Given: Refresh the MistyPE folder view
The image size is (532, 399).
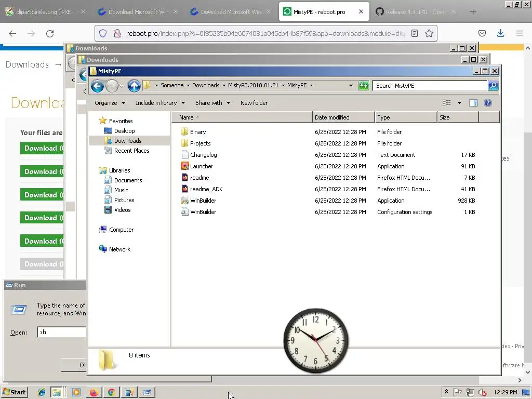Looking at the screenshot, I should (x=364, y=86).
